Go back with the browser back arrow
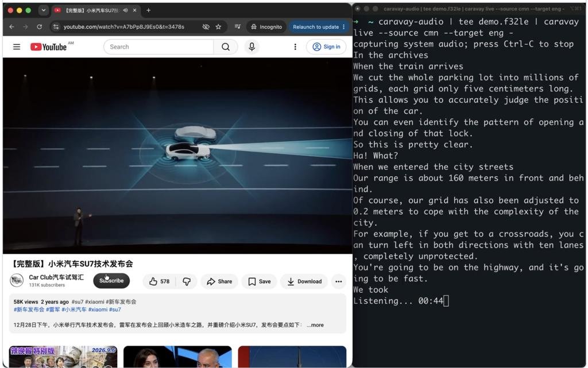The width and height of the screenshot is (588, 368). (x=11, y=26)
